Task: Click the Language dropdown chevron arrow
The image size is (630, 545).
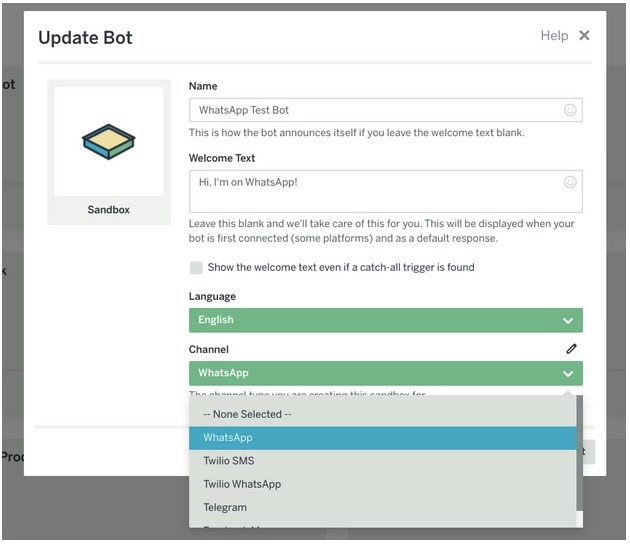Action: pyautogui.click(x=568, y=321)
